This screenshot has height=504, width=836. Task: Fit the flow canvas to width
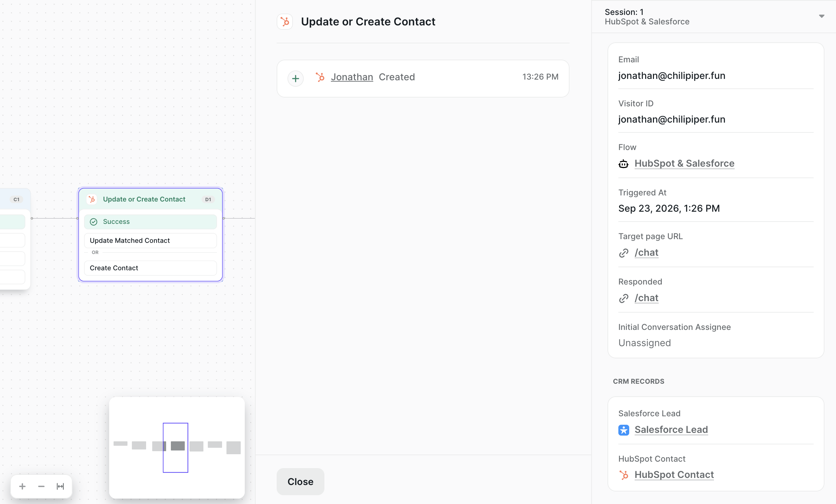tap(60, 486)
